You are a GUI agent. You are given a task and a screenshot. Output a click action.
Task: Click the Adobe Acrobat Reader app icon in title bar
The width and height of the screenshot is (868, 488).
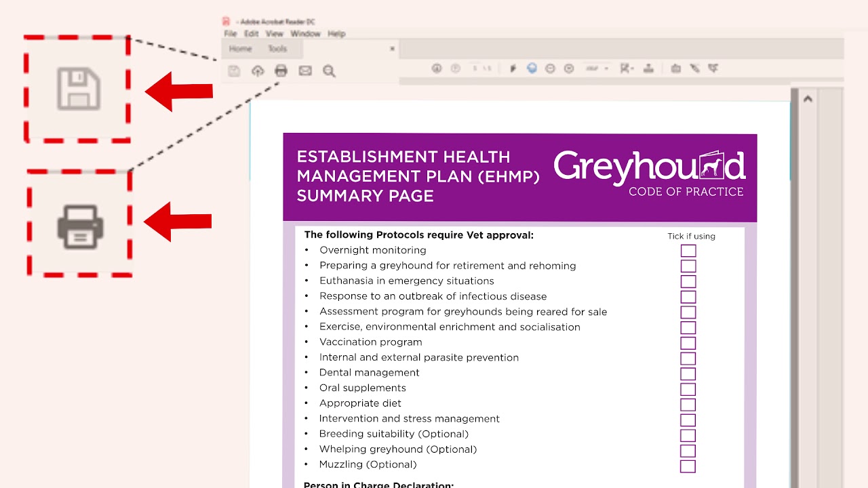coord(226,21)
